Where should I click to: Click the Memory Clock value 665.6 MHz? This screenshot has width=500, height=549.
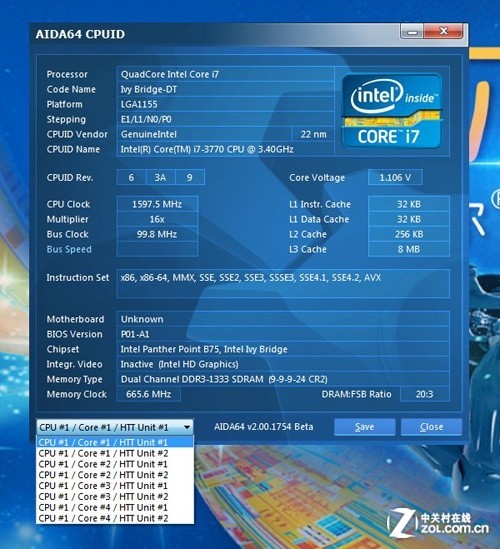(x=149, y=394)
